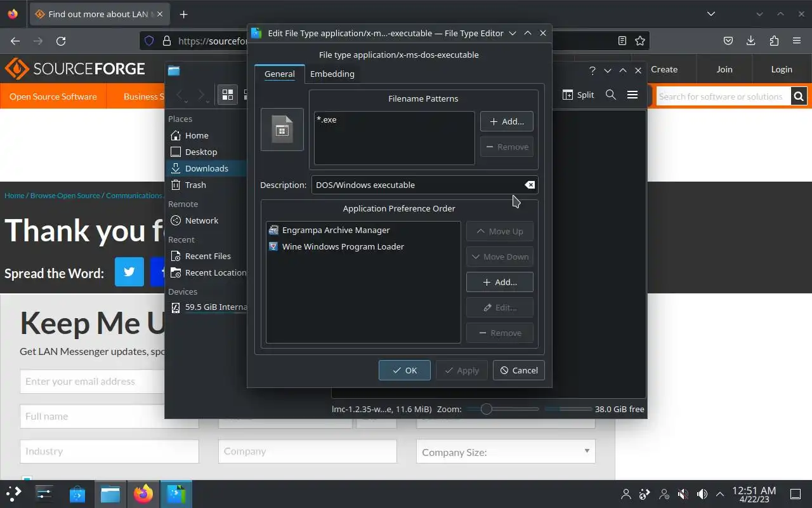Open Open Source Software menu

click(53, 97)
